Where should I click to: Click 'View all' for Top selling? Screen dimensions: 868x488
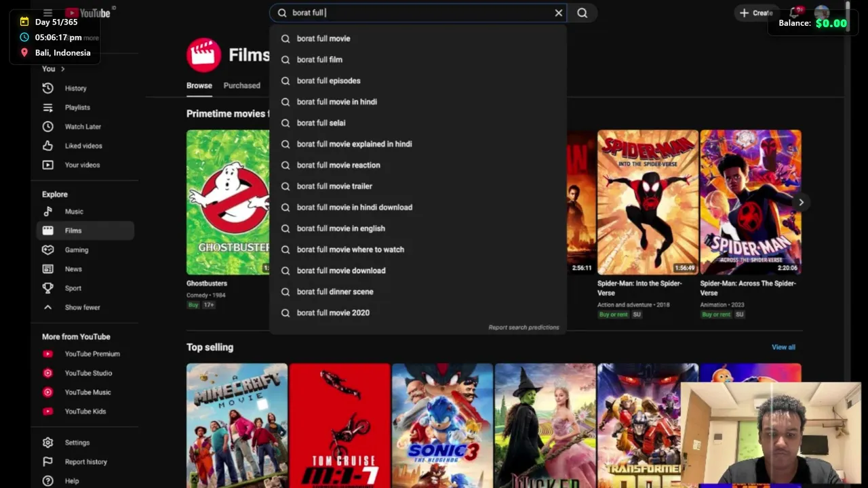[783, 347]
